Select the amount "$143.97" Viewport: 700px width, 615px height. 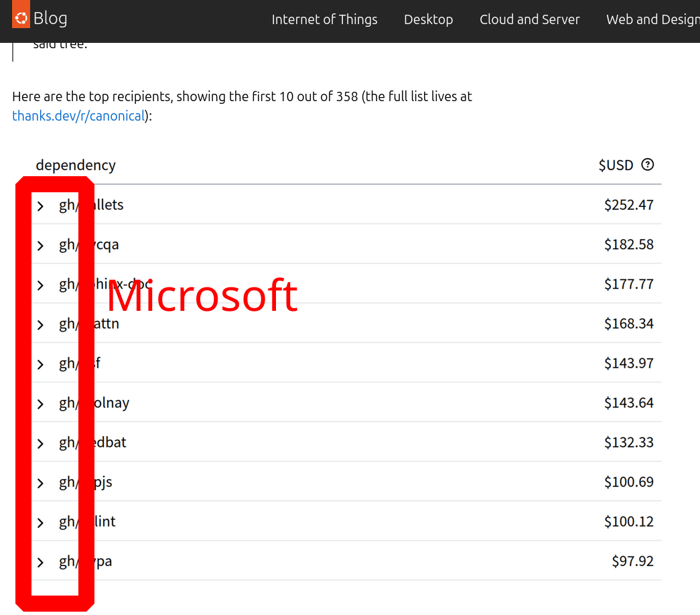(x=628, y=364)
